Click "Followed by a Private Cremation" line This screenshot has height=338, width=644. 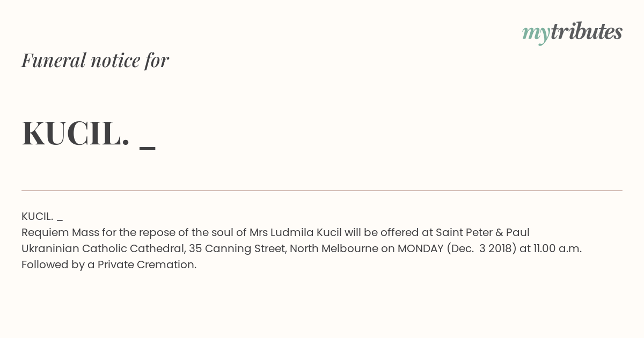[109, 265]
